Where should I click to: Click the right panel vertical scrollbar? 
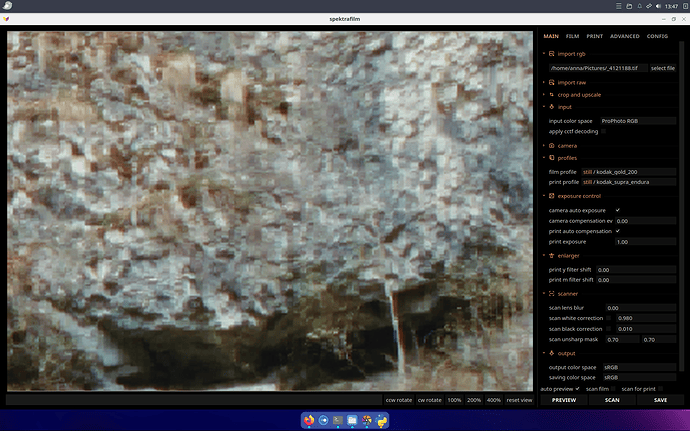[x=682, y=207]
